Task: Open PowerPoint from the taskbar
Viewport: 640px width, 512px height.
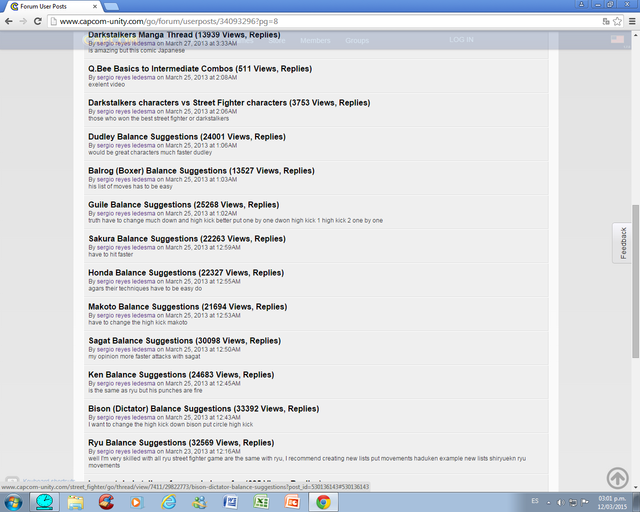Action: 292,502
